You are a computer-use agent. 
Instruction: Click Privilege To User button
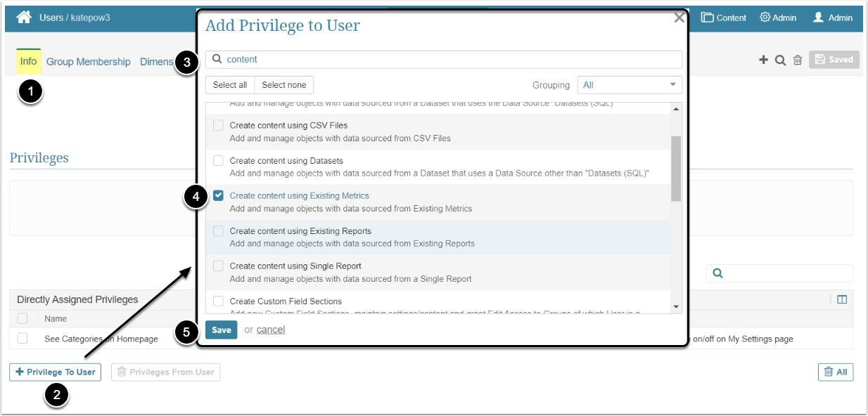click(56, 372)
